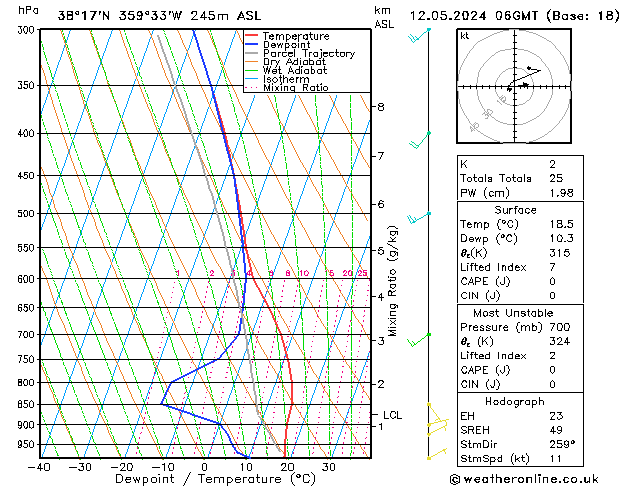Screen dimensions: 629x486
Task: Click the PW (cm) value 1.98
Action: (x=561, y=193)
